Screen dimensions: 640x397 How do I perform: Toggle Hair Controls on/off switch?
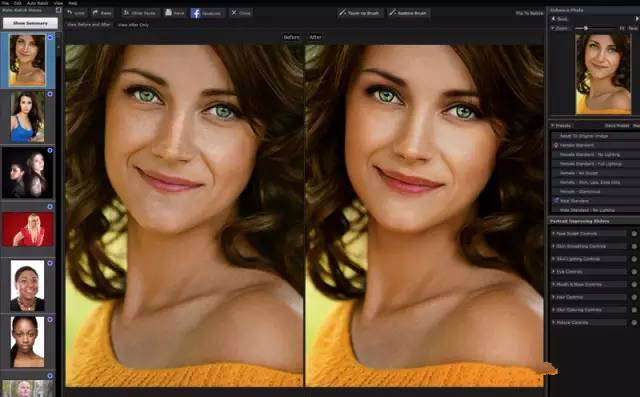coord(634,297)
